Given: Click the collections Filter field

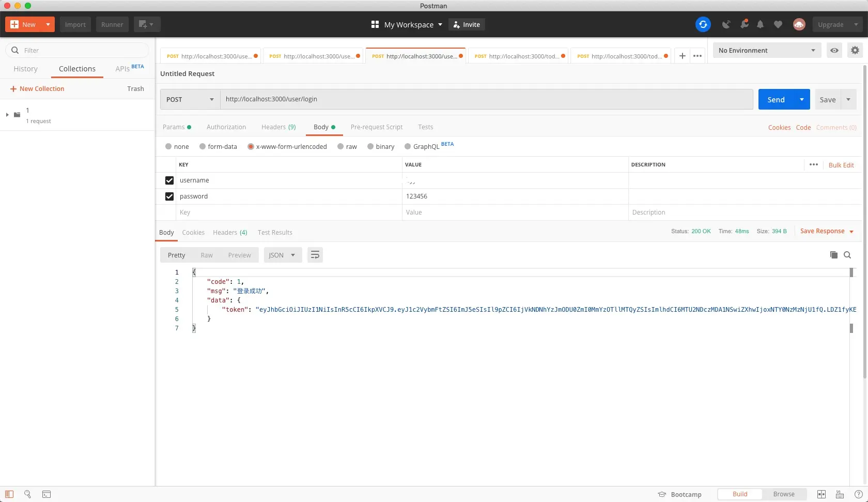Looking at the screenshot, I should [78, 50].
